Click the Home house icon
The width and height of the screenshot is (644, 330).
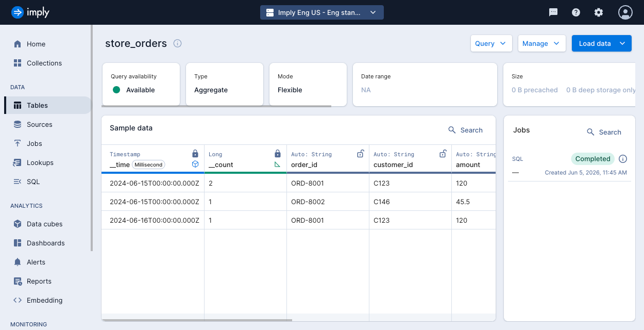coord(18,44)
